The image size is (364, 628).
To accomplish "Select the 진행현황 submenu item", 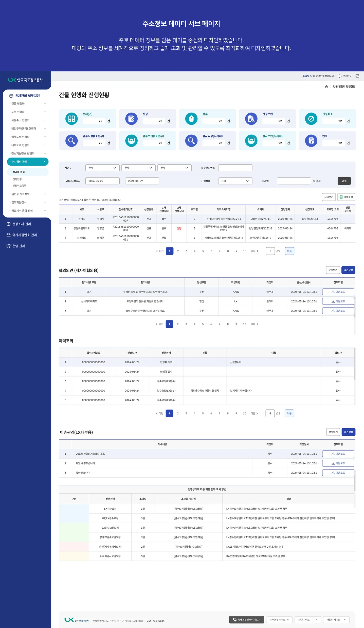I will click(17, 179).
